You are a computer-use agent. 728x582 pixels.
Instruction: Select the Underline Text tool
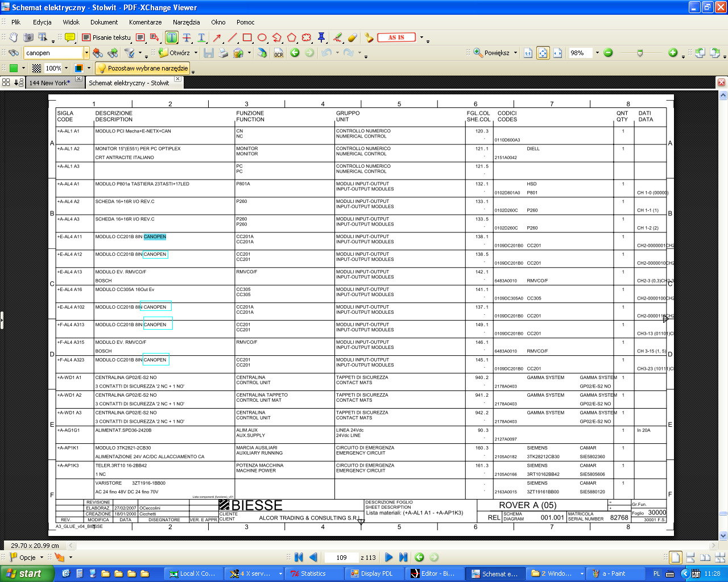(x=201, y=38)
